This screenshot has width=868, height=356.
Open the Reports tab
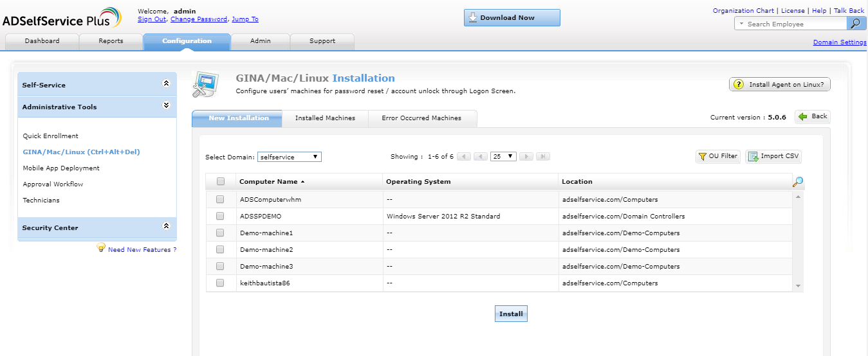111,41
